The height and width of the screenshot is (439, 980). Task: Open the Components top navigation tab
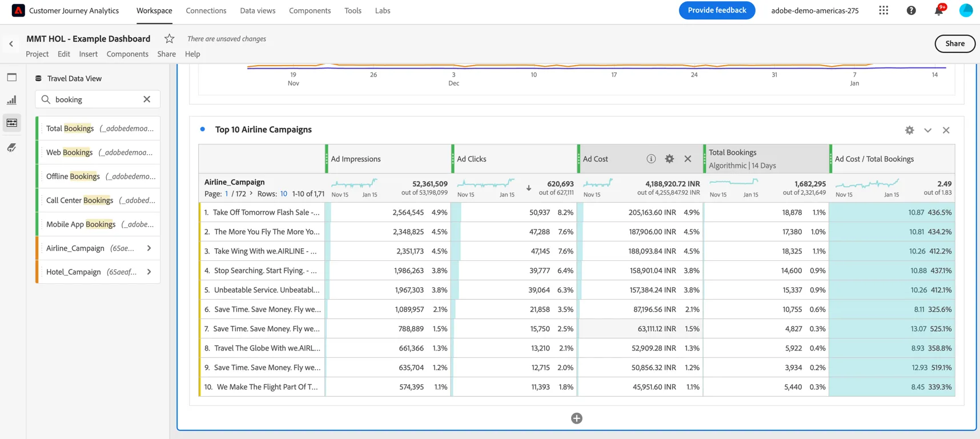310,11
